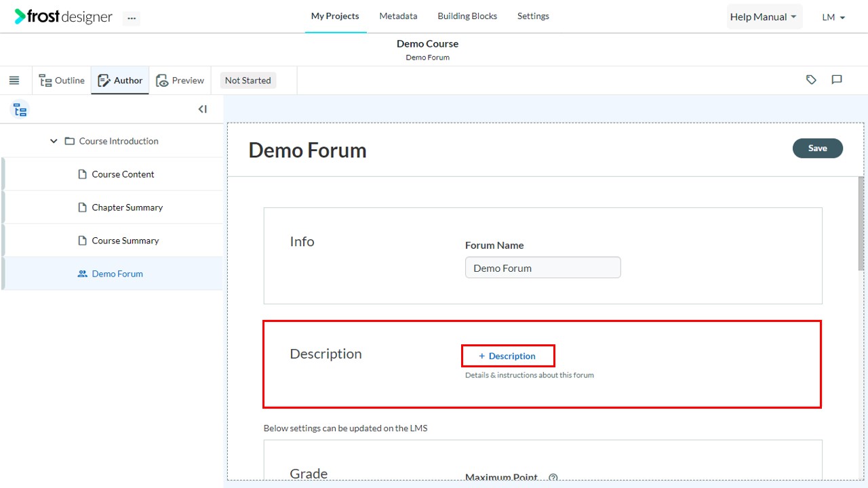
Task: Click the Course Summary page icon
Action: 83,241
